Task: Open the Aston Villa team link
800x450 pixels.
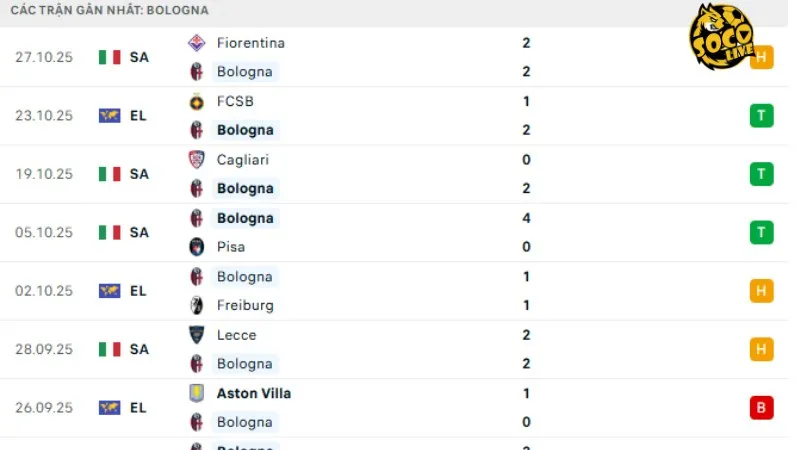Action: coord(254,393)
